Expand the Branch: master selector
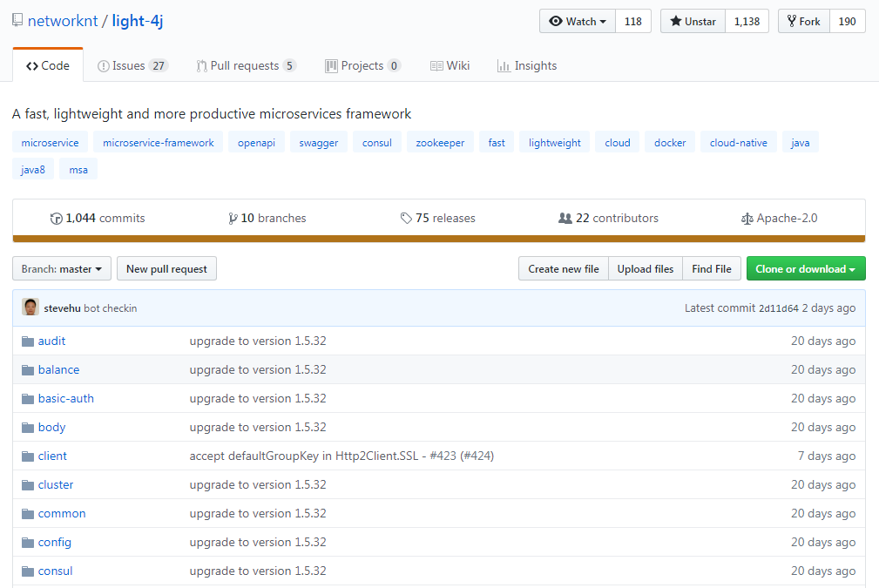879x588 pixels. 62,269
